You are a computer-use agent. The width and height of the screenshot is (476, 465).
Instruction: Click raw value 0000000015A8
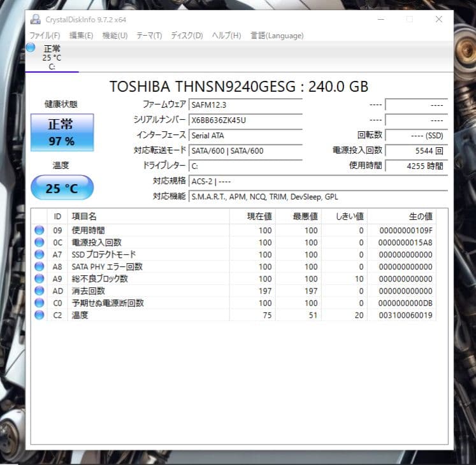point(405,243)
